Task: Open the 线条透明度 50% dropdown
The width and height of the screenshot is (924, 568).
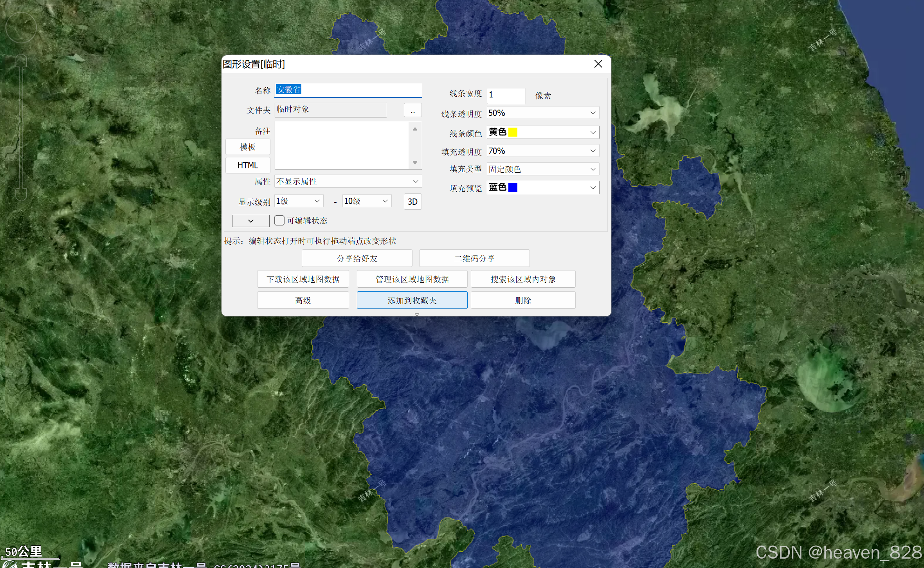Action: [543, 113]
